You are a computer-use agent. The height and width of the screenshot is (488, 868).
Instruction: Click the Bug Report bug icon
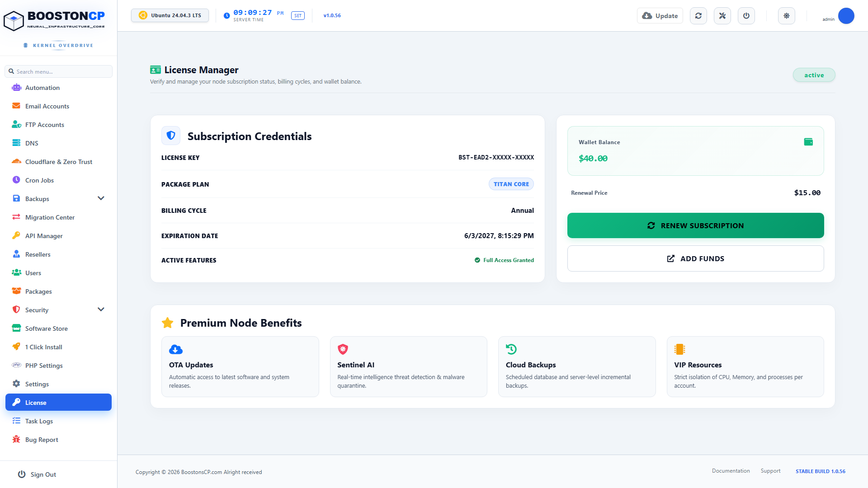coord(16,439)
